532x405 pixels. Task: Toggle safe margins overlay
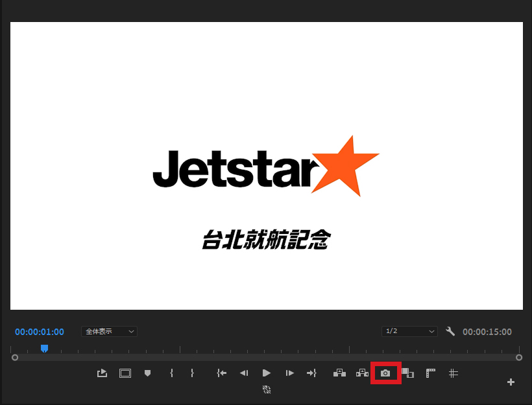click(125, 373)
